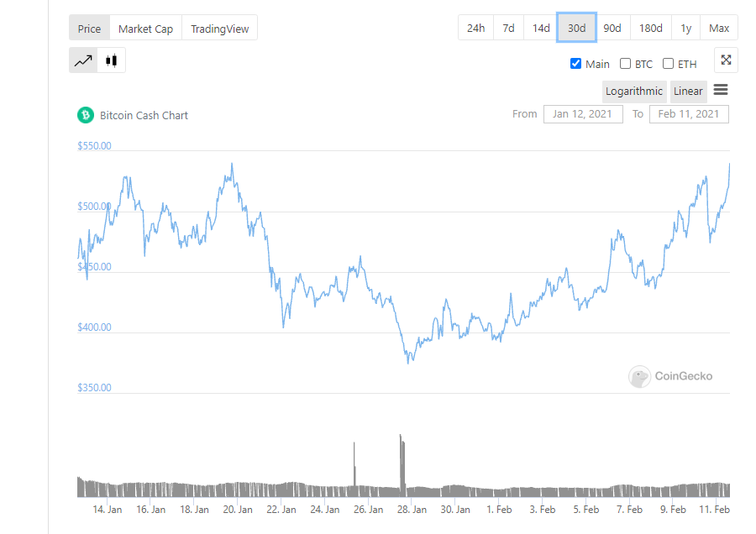Switch scale to Logarithmic

[634, 91]
